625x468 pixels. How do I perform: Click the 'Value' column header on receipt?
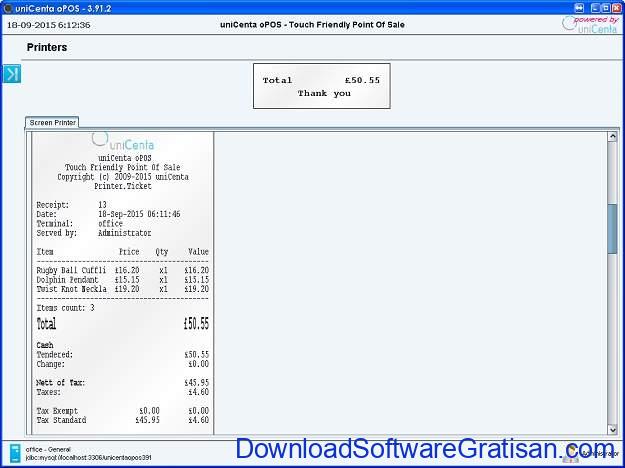(199, 252)
